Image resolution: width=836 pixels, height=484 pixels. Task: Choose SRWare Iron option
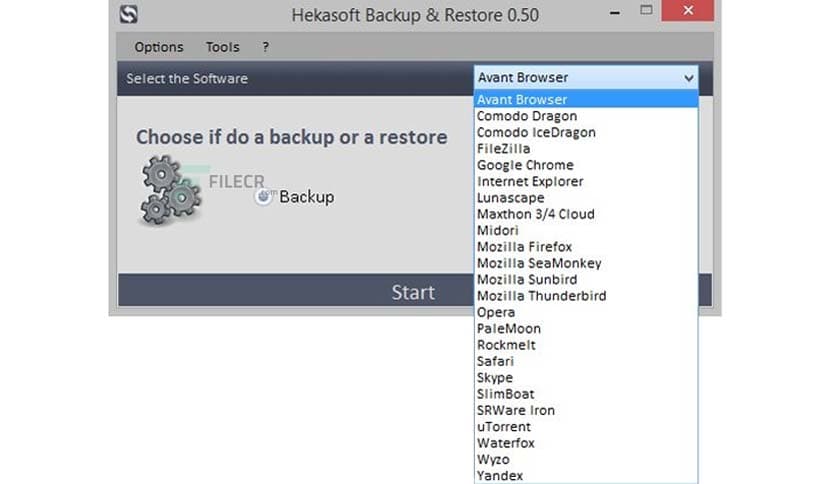pyautogui.click(x=586, y=410)
